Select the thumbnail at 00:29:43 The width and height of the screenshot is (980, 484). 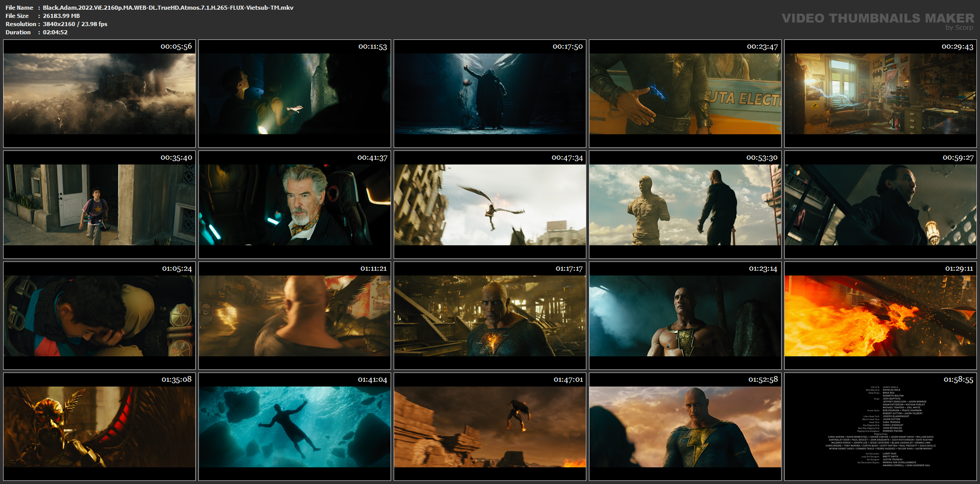(x=881, y=94)
